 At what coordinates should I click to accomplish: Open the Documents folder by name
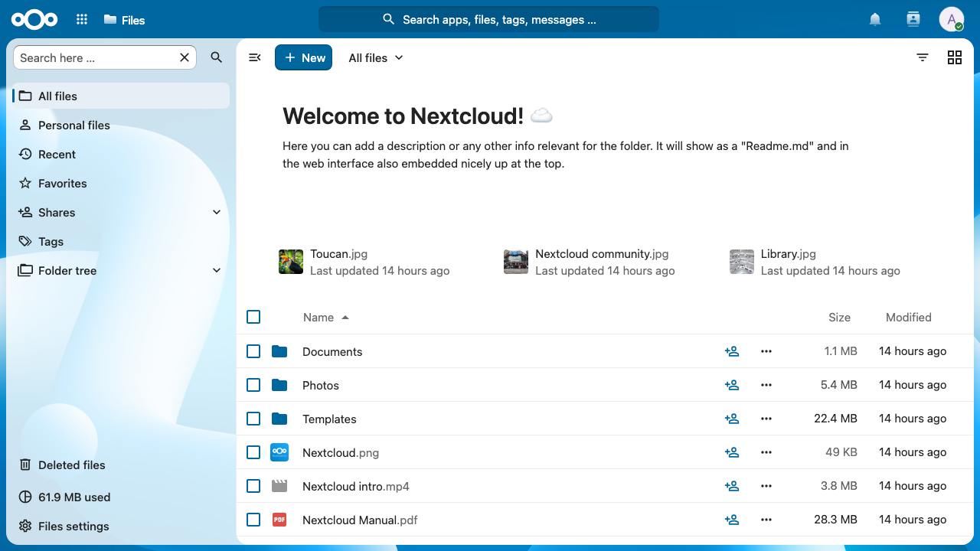point(332,351)
